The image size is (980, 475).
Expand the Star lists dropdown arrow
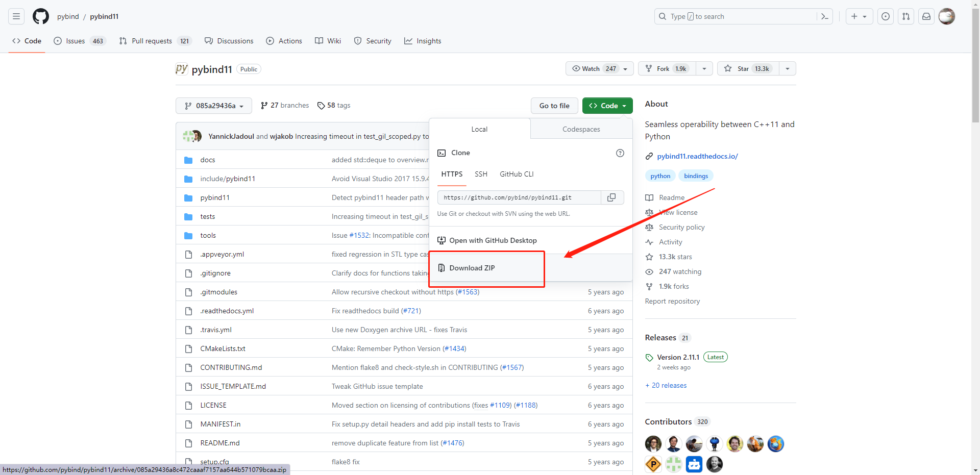coord(788,68)
